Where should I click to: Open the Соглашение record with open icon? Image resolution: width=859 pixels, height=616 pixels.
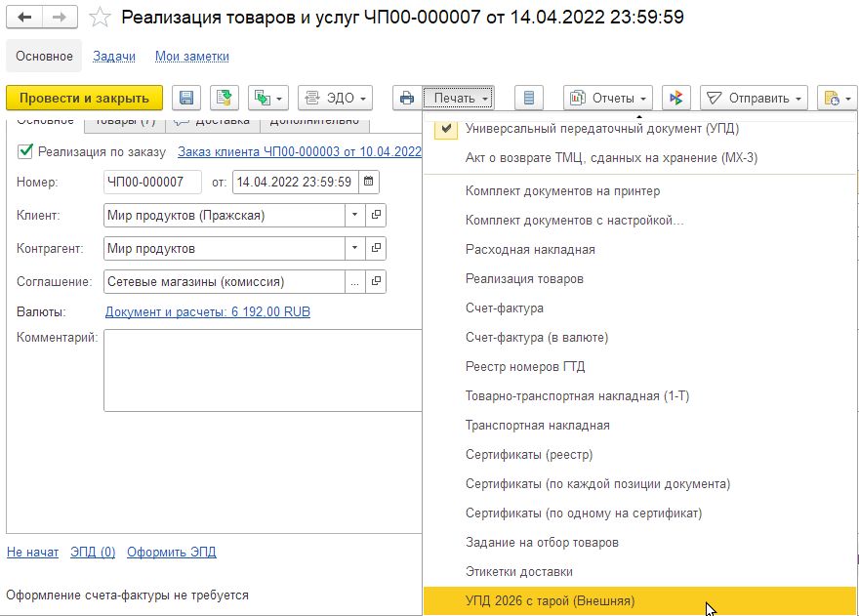click(376, 282)
